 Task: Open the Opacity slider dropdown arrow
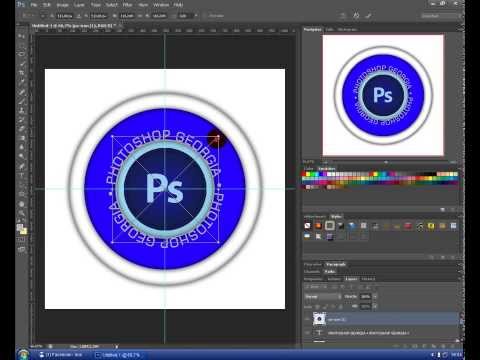point(375,296)
